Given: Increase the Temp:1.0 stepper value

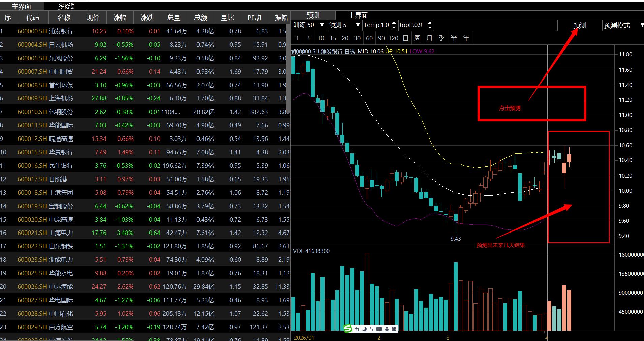Looking at the screenshot, I should (394, 23).
